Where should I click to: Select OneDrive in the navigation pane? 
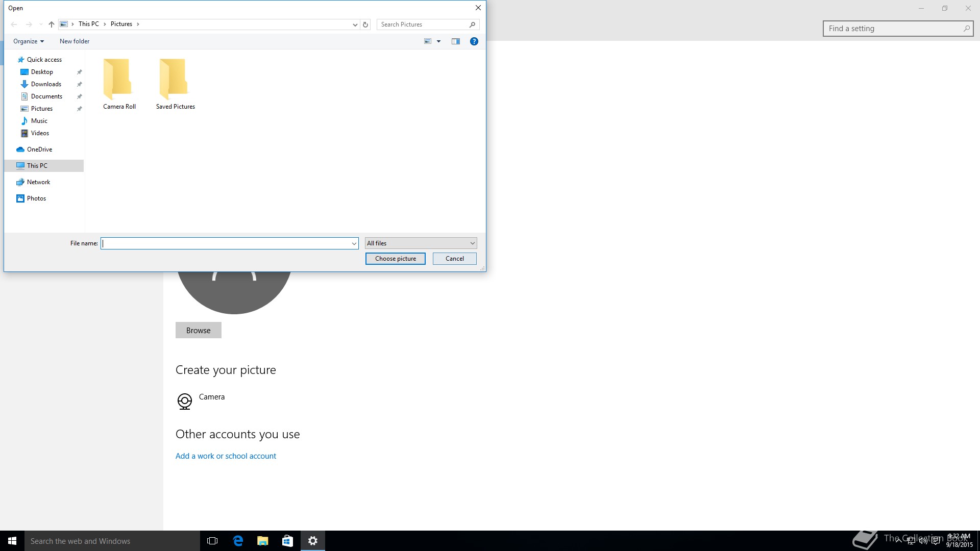(39, 149)
